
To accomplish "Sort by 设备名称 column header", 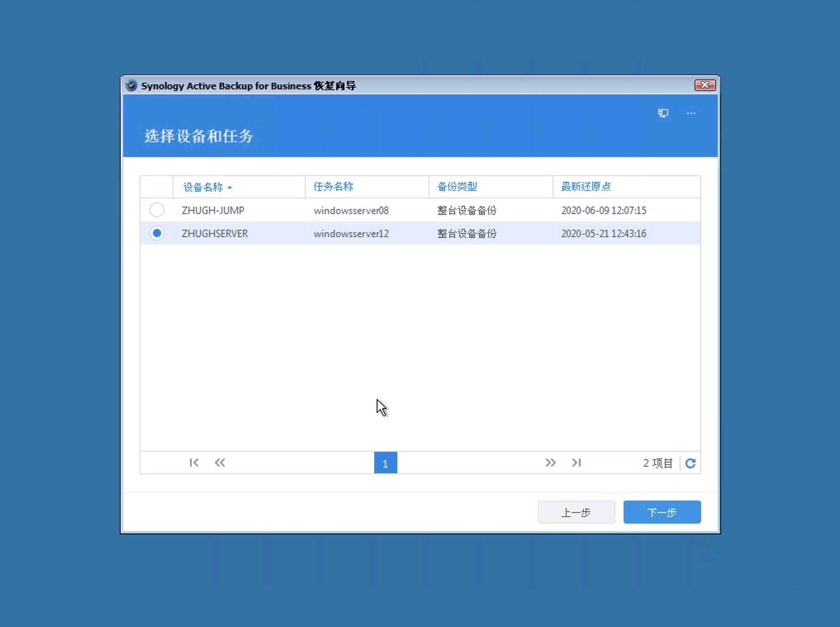I will coord(239,187).
